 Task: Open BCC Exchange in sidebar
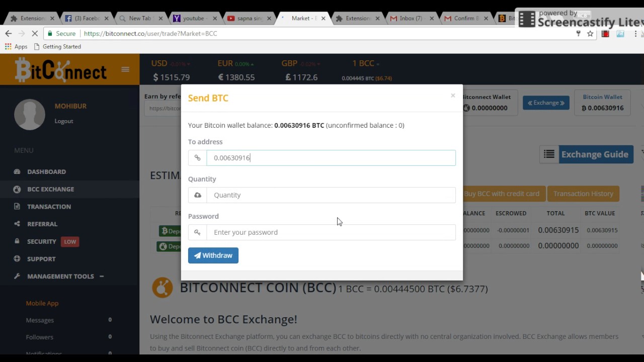50,189
